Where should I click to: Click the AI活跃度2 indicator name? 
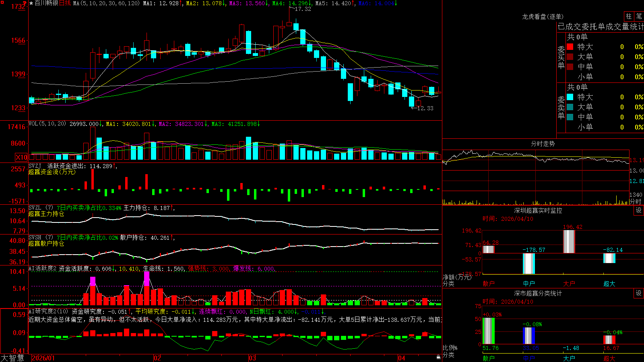tap(43, 268)
